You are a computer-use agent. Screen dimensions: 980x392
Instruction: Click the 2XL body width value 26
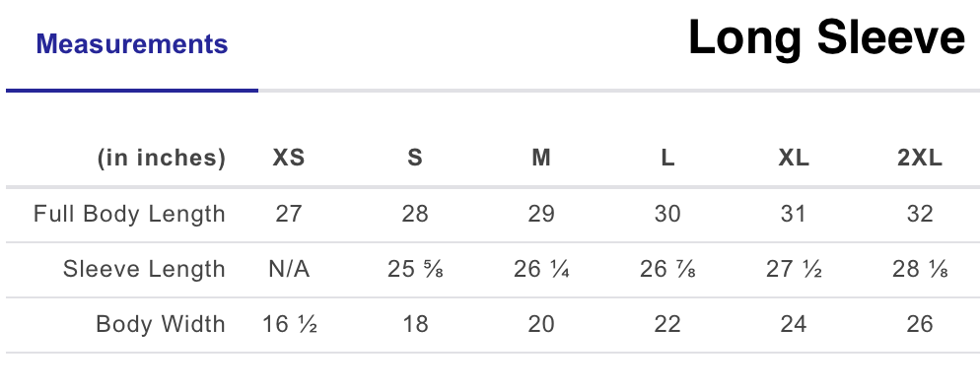click(x=920, y=324)
